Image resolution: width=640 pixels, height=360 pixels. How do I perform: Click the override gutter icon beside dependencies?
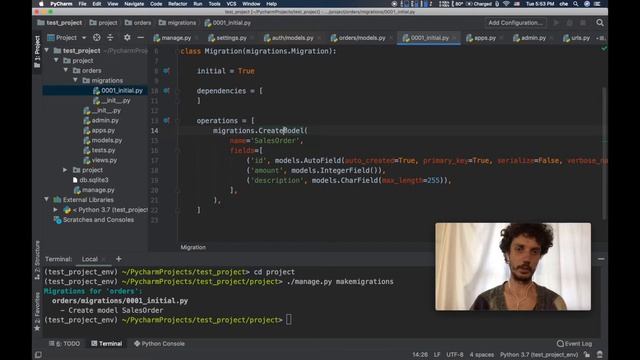tap(166, 91)
